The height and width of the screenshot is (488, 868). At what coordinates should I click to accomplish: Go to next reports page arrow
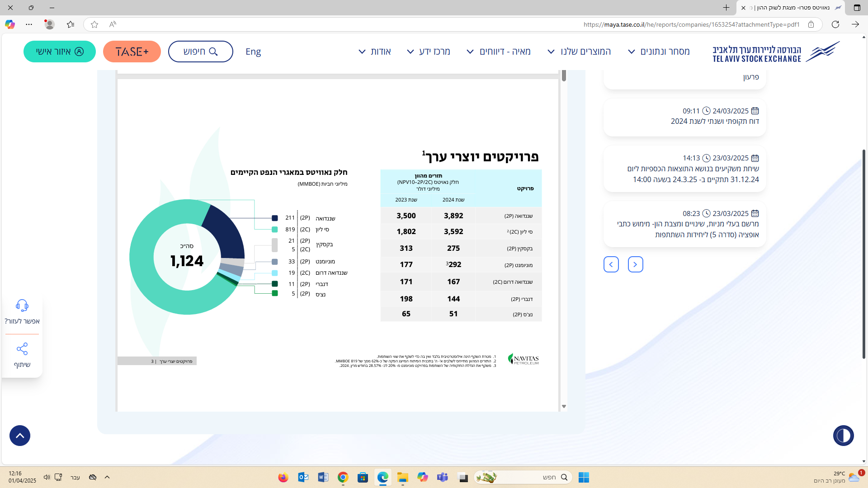611,264
